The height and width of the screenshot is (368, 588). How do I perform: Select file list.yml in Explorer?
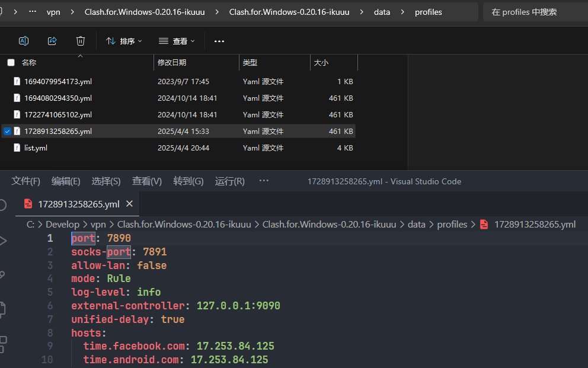[x=36, y=148]
